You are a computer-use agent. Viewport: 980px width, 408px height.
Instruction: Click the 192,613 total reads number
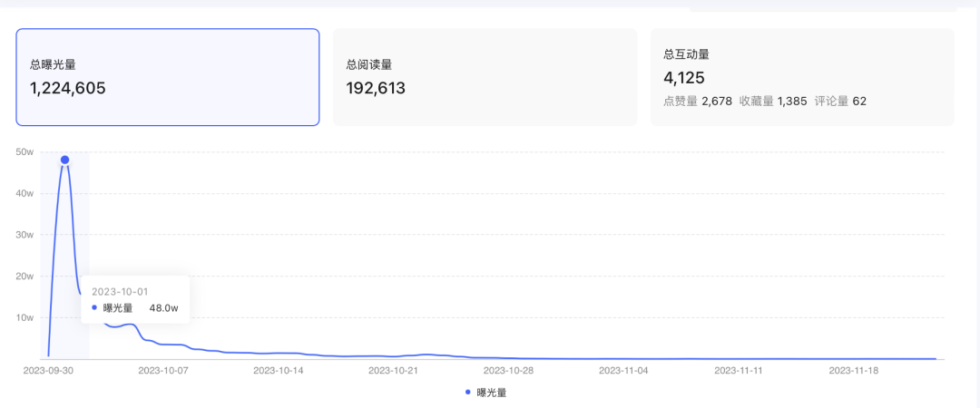point(376,88)
